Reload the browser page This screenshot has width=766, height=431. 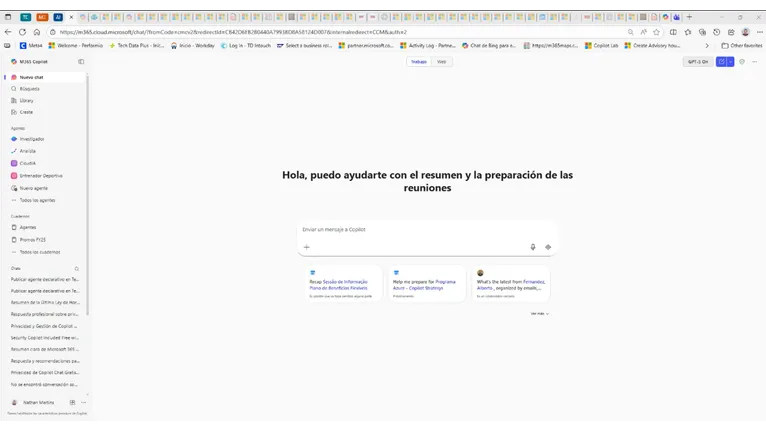pos(22,32)
